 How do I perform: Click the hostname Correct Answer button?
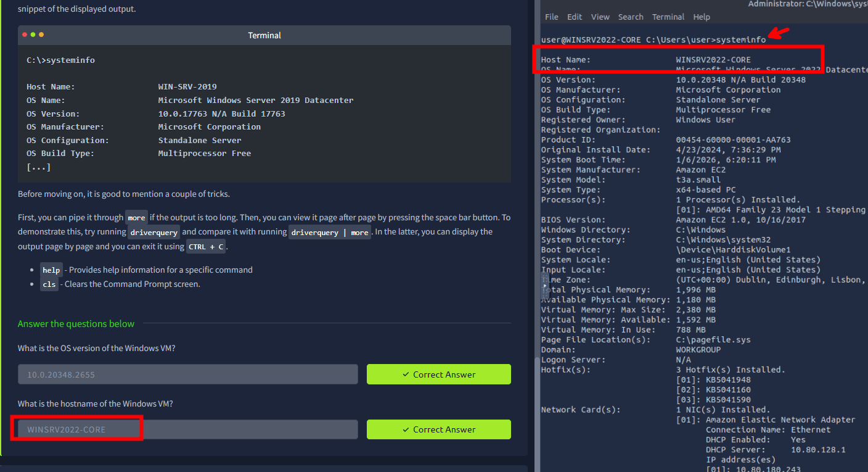click(x=438, y=429)
